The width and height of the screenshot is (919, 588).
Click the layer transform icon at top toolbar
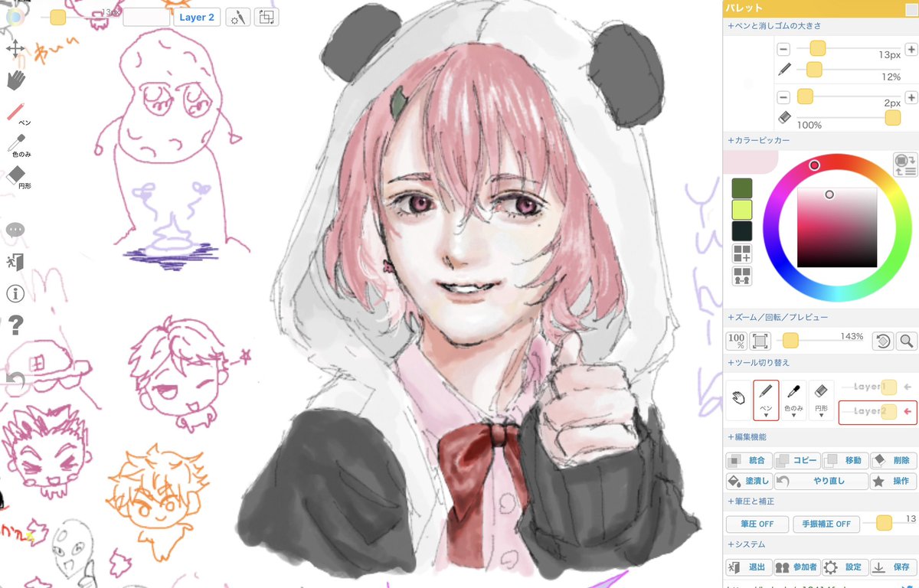(267, 17)
